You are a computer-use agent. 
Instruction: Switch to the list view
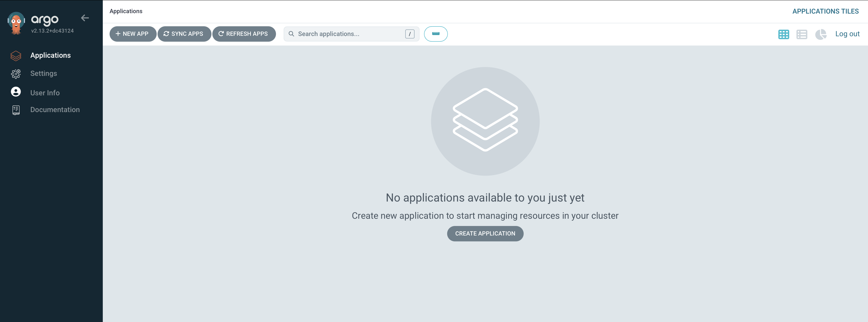coord(802,34)
